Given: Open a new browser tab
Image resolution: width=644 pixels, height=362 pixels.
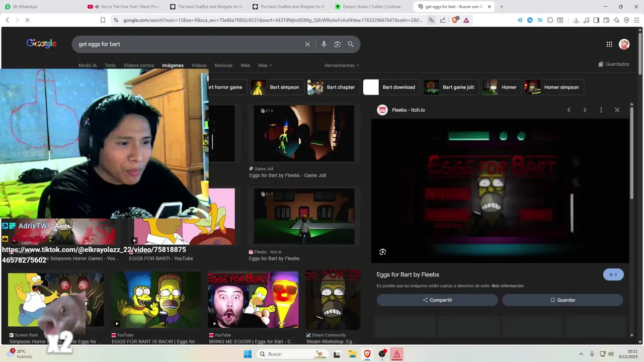Looking at the screenshot, I should (501, 7).
